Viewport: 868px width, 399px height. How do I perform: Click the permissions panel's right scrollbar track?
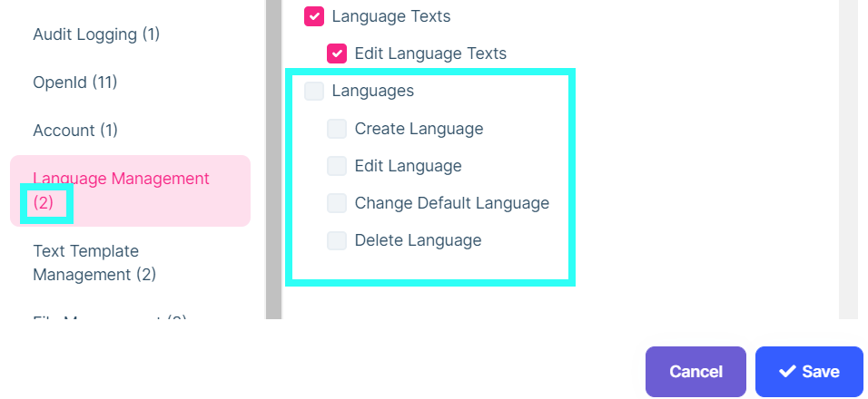tap(848, 159)
